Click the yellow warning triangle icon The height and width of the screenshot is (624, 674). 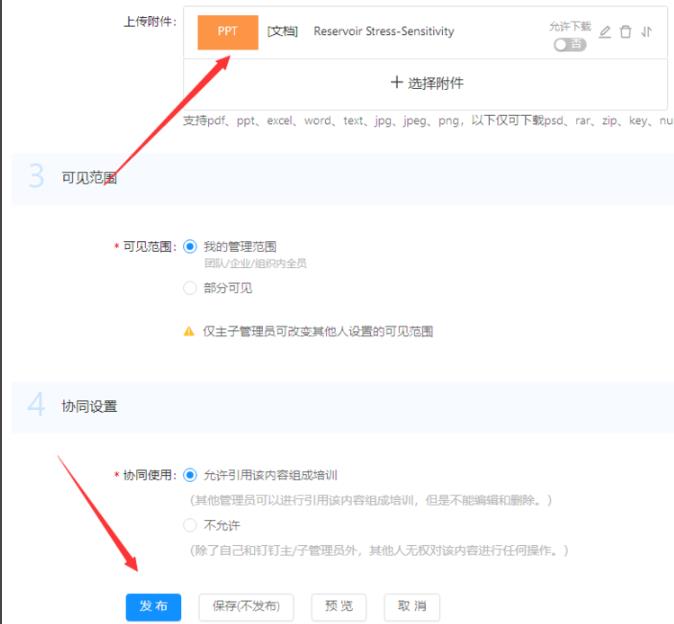tap(189, 331)
